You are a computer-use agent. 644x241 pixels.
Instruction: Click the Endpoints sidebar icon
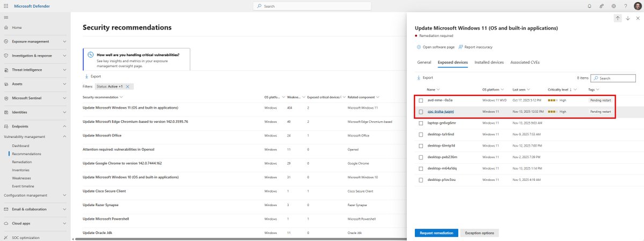[6, 126]
